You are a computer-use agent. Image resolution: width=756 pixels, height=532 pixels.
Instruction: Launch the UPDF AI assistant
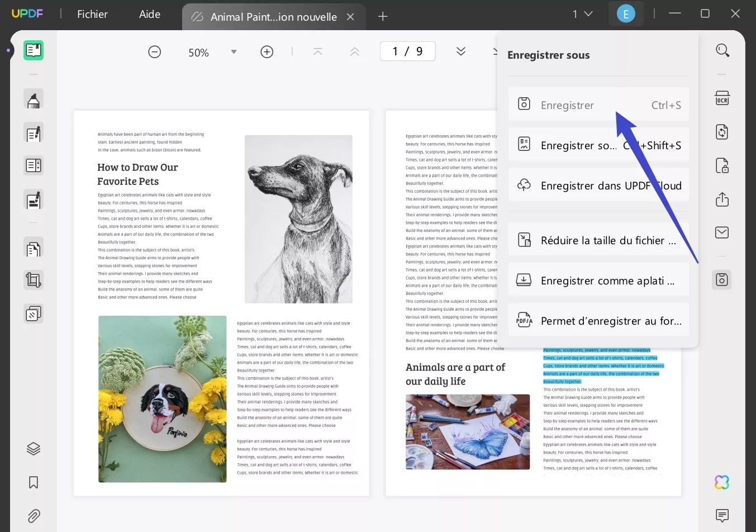[722, 482]
